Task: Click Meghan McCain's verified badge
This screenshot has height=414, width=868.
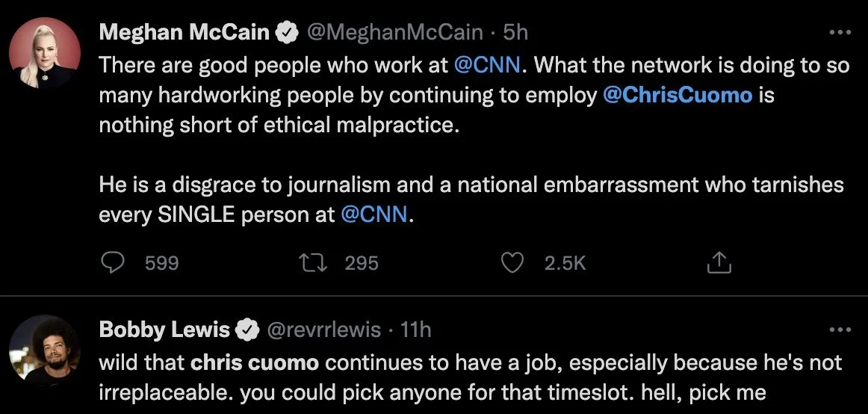Action: 285,32
